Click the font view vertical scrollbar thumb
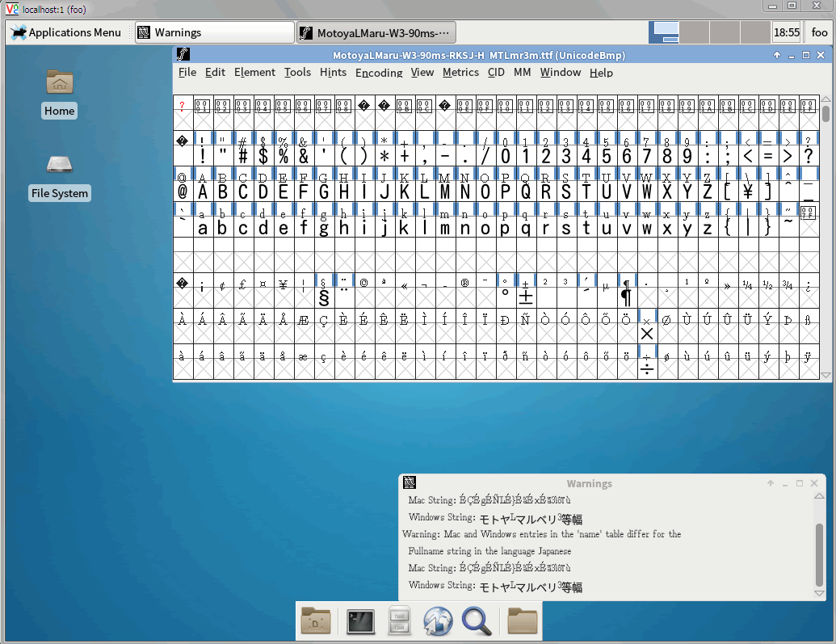 tap(825, 114)
